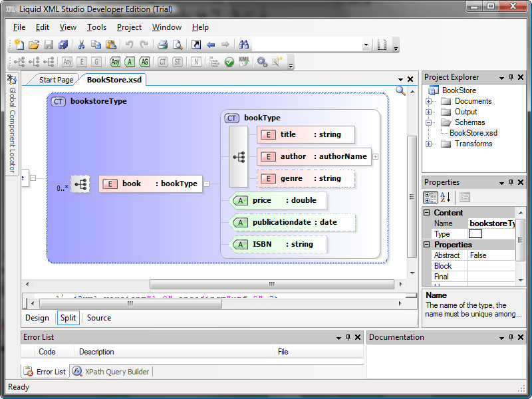Click the Type color box in Properties

pos(475,234)
